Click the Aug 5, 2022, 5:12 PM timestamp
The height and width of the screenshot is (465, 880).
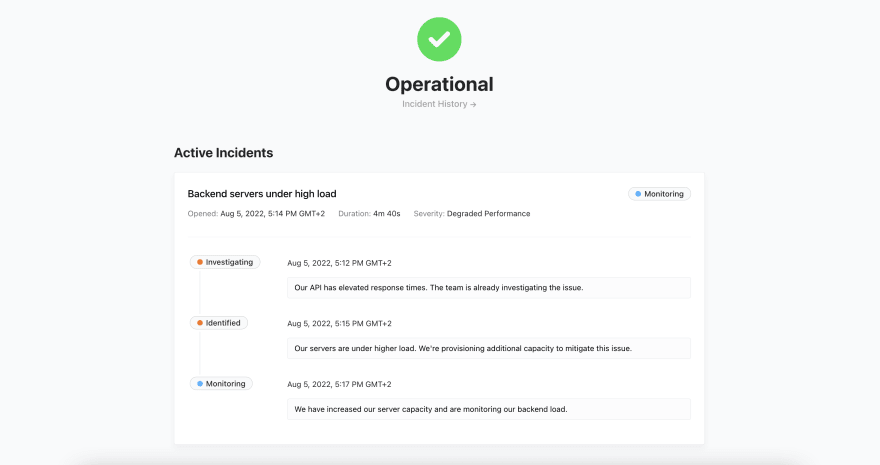click(340, 263)
